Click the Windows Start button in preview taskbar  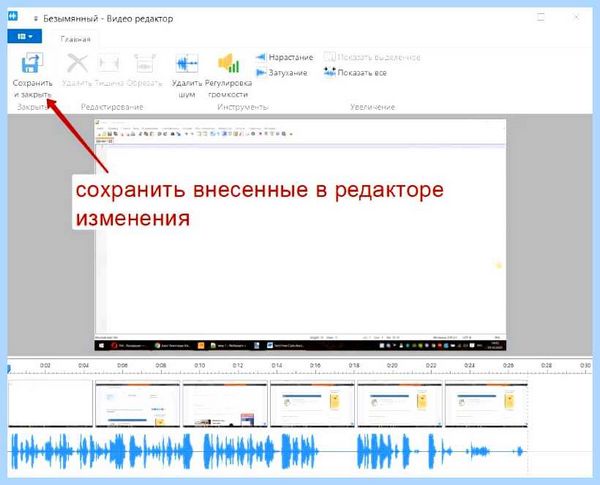(x=101, y=346)
